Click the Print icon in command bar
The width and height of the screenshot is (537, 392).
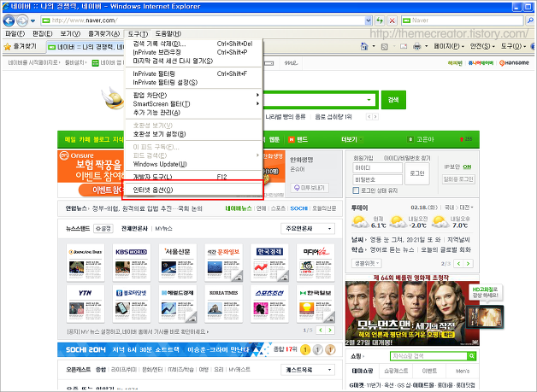coord(416,46)
